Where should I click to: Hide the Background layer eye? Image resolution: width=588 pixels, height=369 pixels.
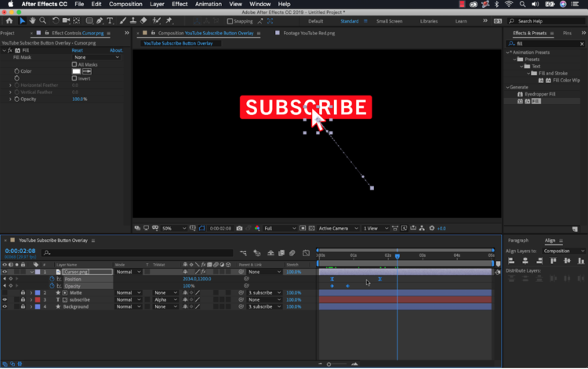click(x=5, y=307)
